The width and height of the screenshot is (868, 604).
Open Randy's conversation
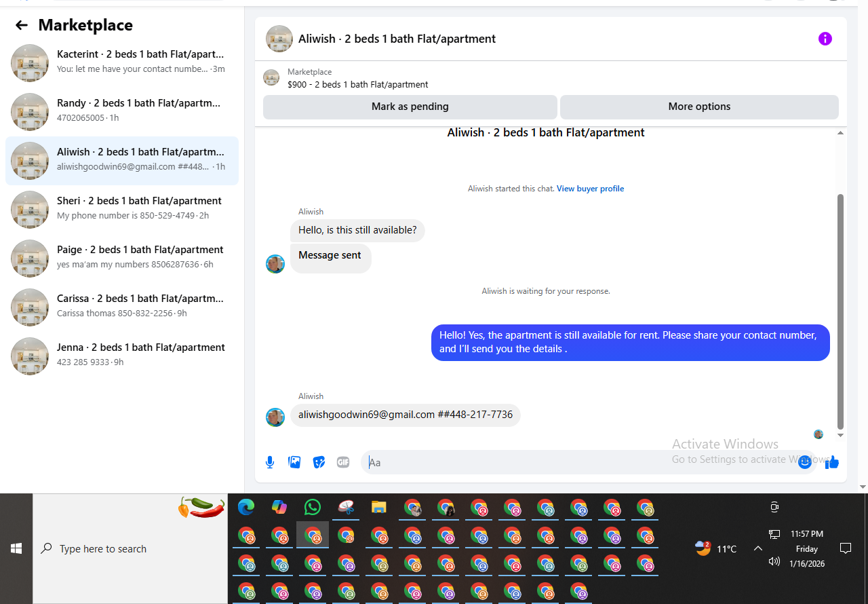(122, 112)
